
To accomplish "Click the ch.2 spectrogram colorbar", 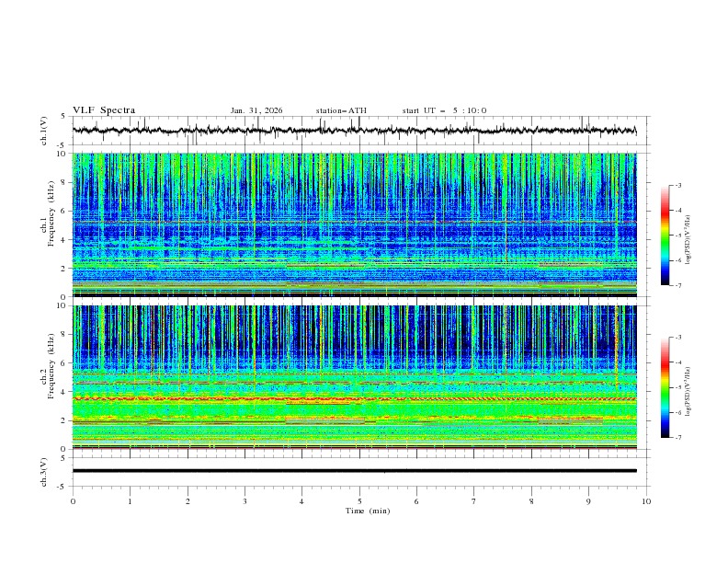I will [x=665, y=387].
